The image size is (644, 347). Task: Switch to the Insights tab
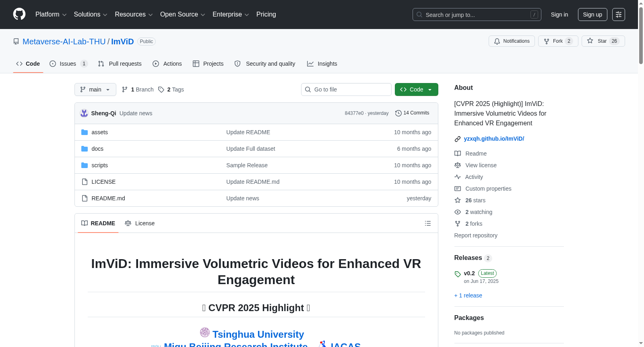pyautogui.click(x=322, y=64)
